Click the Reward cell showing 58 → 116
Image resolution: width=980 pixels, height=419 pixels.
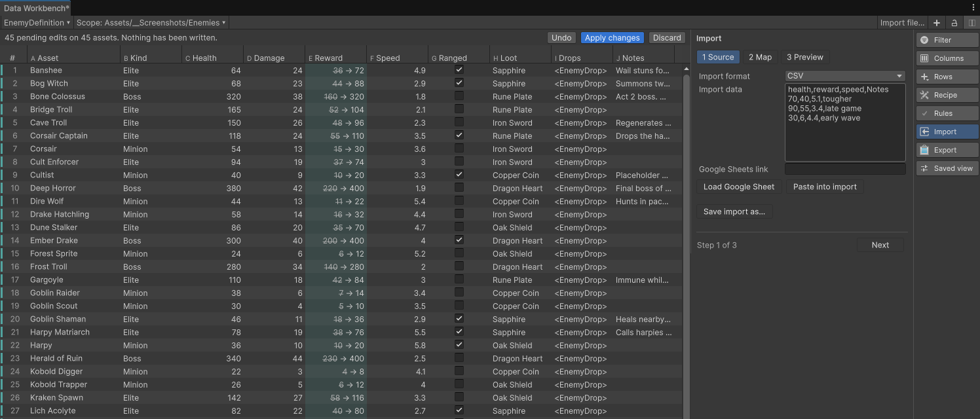335,397
